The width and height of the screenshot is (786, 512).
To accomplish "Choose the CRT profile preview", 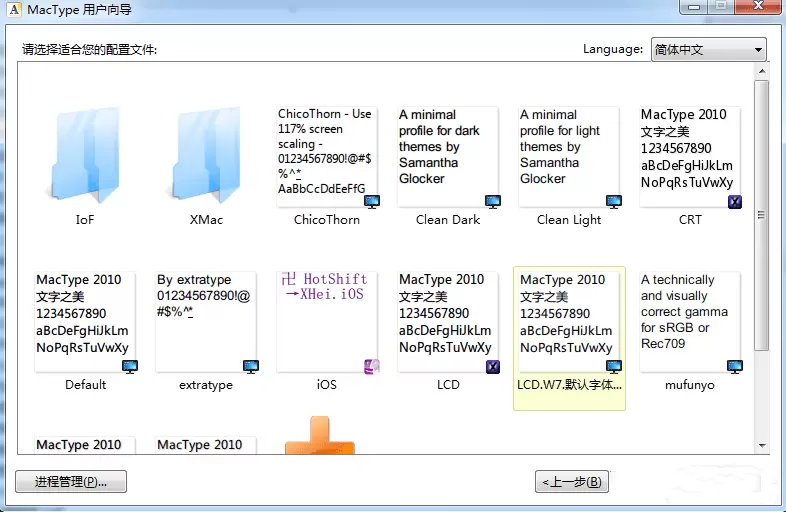I will [x=690, y=156].
